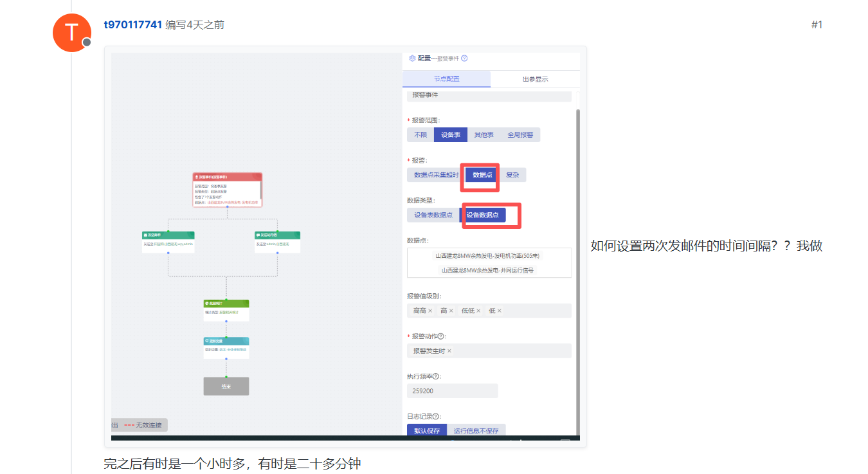Click the #1 post number link

[x=817, y=25]
